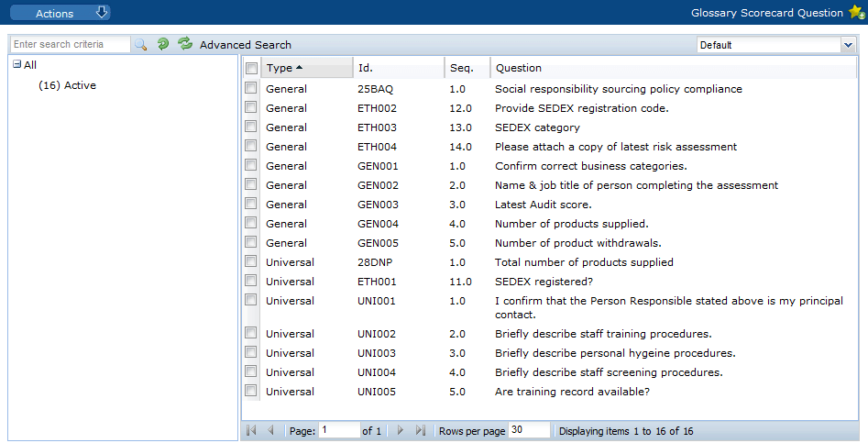Click the double-arrow reset search icon
The image size is (868, 443).
click(x=185, y=44)
